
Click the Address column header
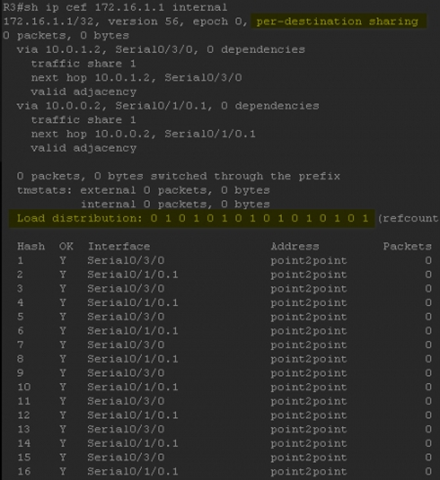(x=295, y=246)
